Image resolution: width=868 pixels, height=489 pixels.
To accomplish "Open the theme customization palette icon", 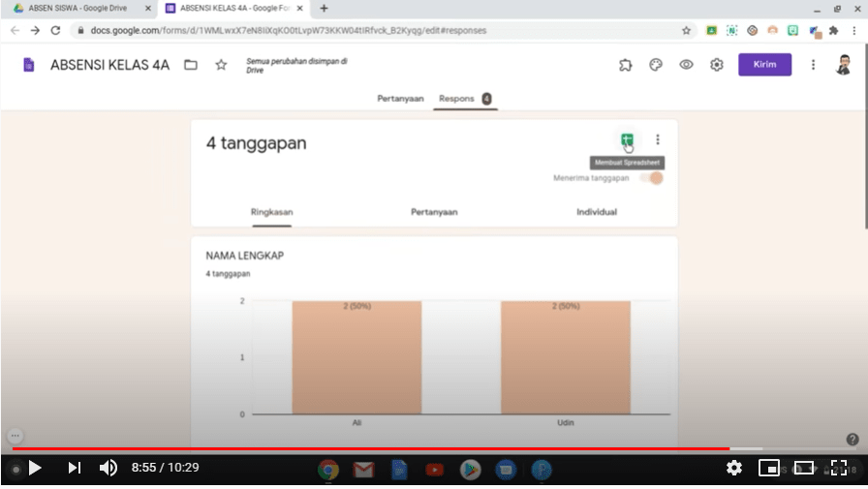I will (656, 65).
